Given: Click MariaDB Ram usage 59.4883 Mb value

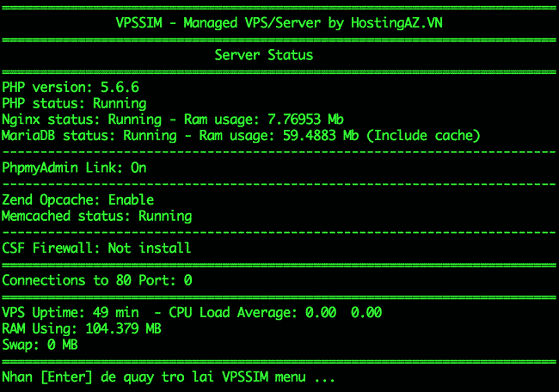Looking at the screenshot, I should tap(321, 136).
